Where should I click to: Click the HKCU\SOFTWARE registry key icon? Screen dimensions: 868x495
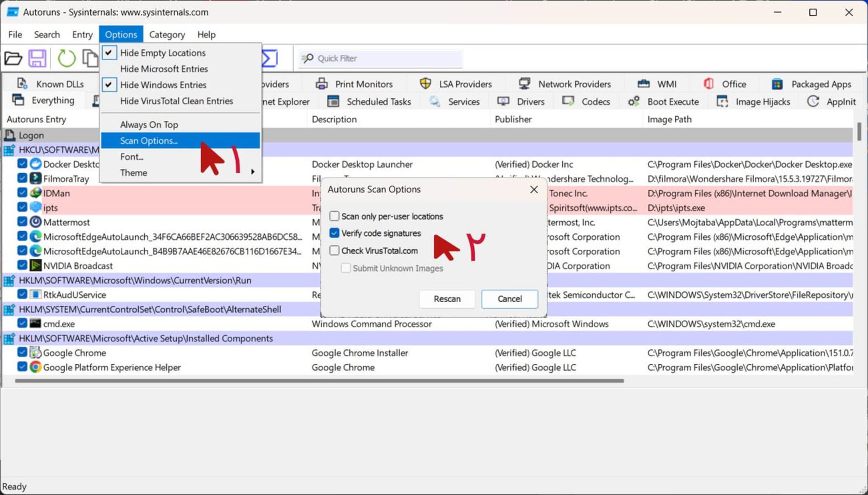tap(9, 150)
